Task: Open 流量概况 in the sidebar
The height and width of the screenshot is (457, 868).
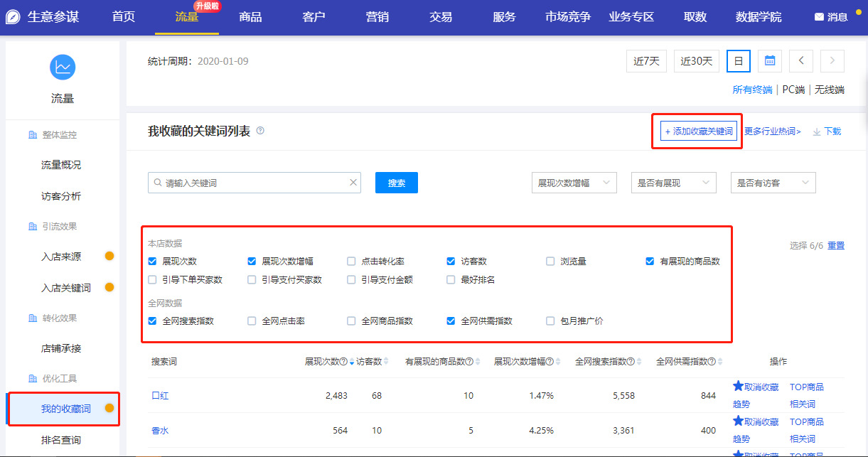Action: 61,165
